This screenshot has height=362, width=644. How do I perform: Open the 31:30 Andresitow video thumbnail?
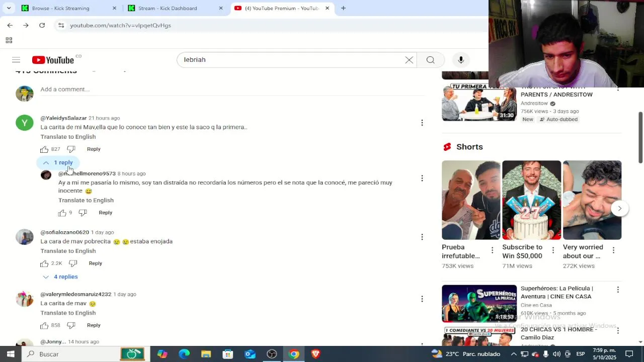(479, 103)
